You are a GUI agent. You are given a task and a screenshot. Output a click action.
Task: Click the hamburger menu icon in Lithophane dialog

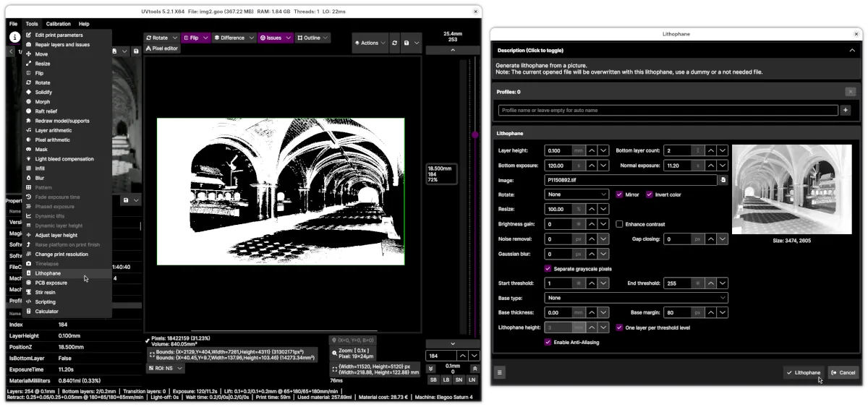tap(500, 372)
